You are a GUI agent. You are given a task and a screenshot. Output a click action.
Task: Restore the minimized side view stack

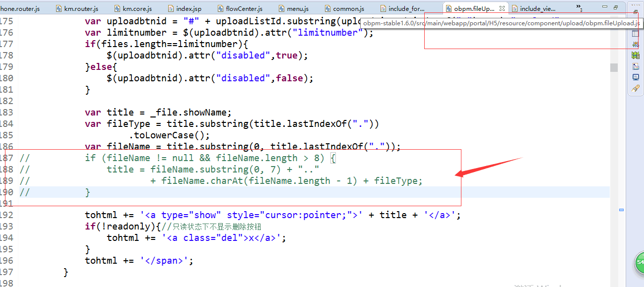click(636, 11)
